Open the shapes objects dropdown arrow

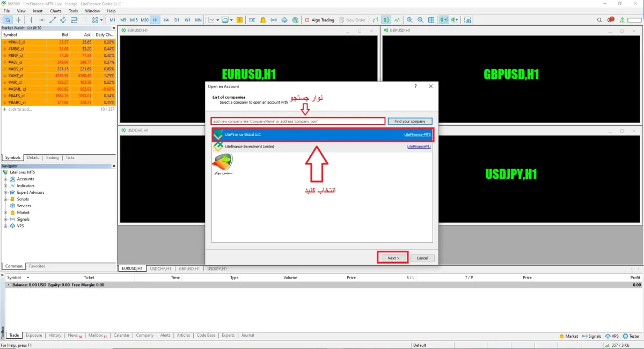101,20
